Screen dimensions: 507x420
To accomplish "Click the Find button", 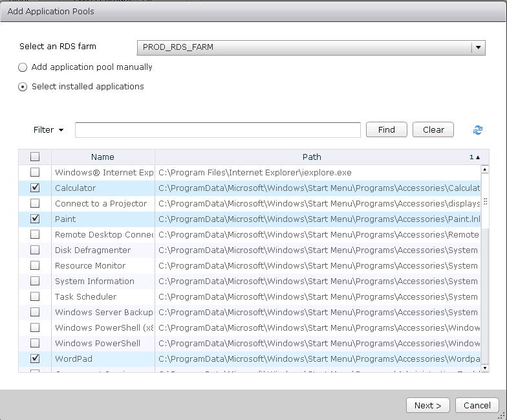I will [386, 129].
